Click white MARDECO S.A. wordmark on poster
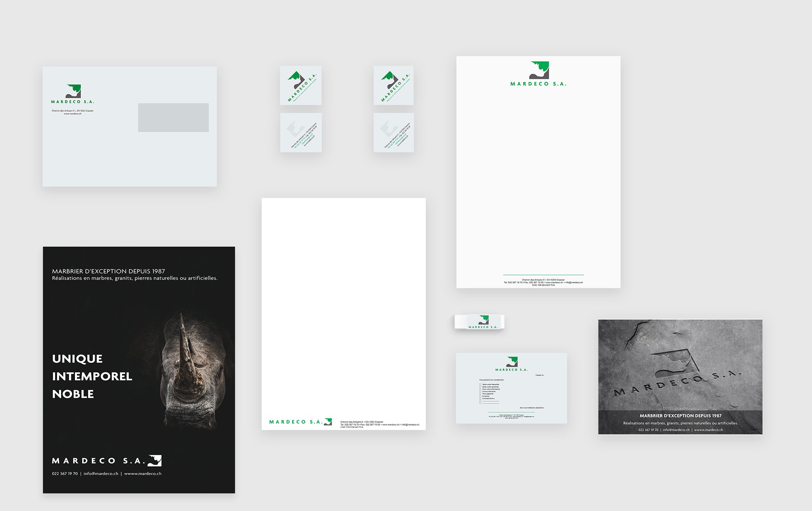The width and height of the screenshot is (812, 511). coord(98,461)
